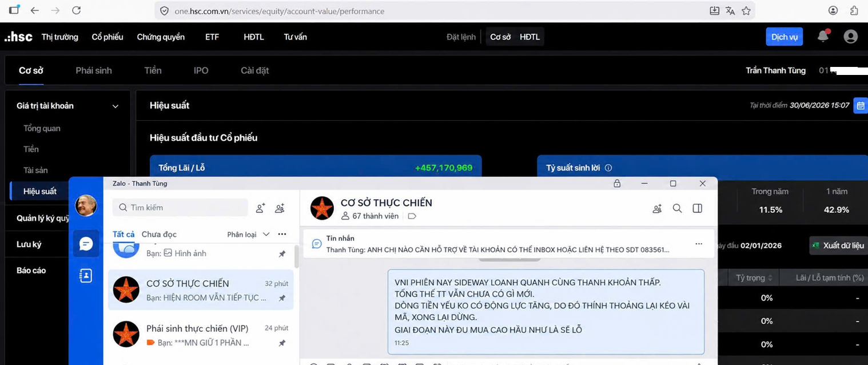Open the browser translate icon
Viewport: 868px width, 365px height.
[x=730, y=10]
